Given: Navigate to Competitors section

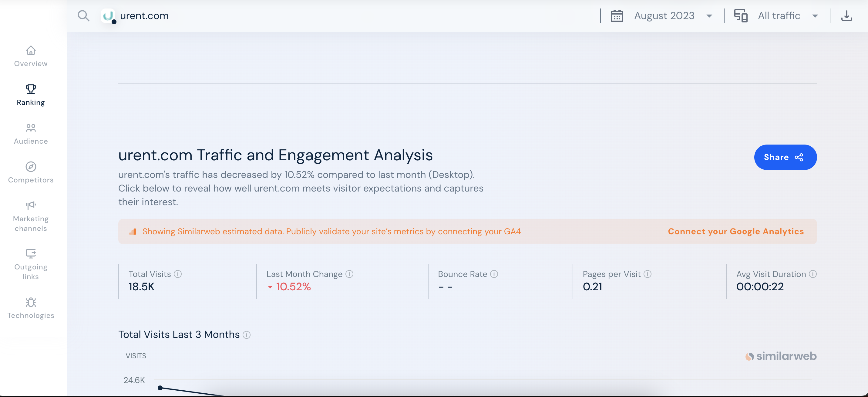Looking at the screenshot, I should tap(31, 173).
